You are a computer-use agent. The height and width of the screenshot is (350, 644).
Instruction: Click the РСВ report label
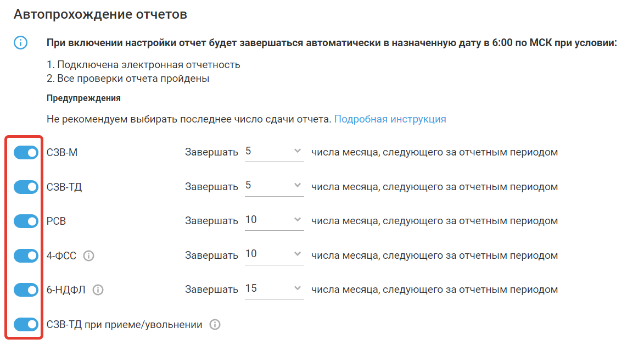[57, 221]
